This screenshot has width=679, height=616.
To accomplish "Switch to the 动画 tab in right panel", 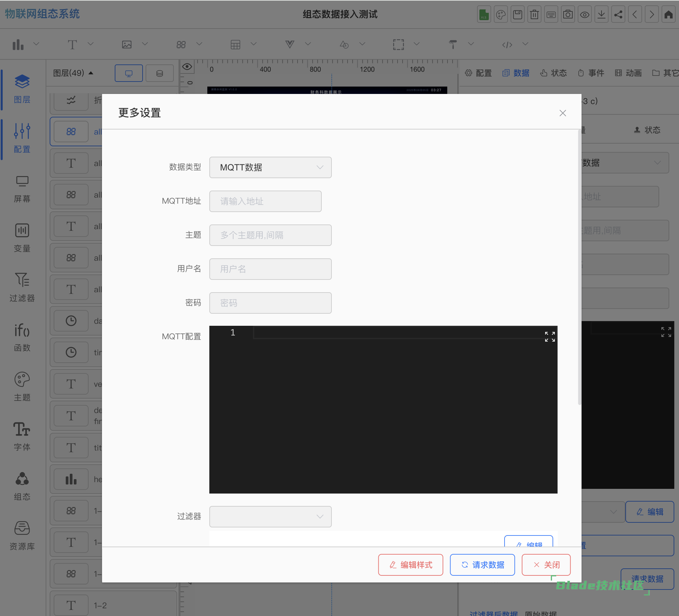I will [628, 73].
